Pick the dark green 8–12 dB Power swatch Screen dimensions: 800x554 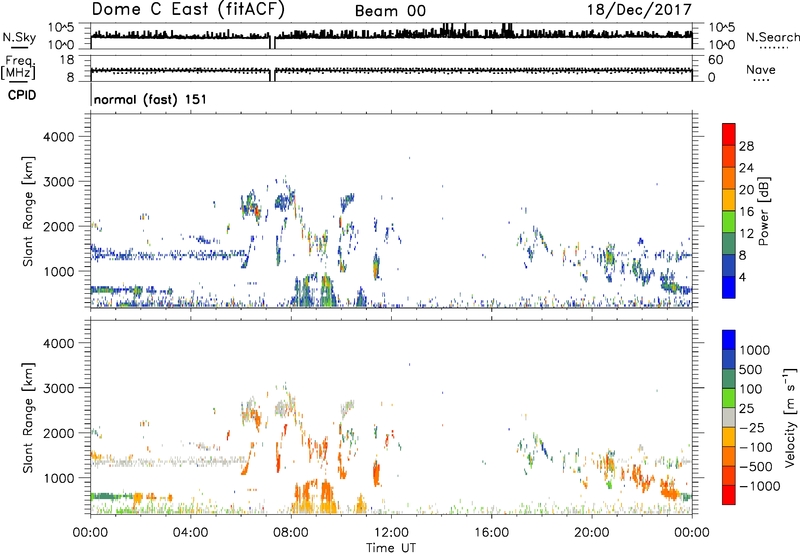(729, 244)
